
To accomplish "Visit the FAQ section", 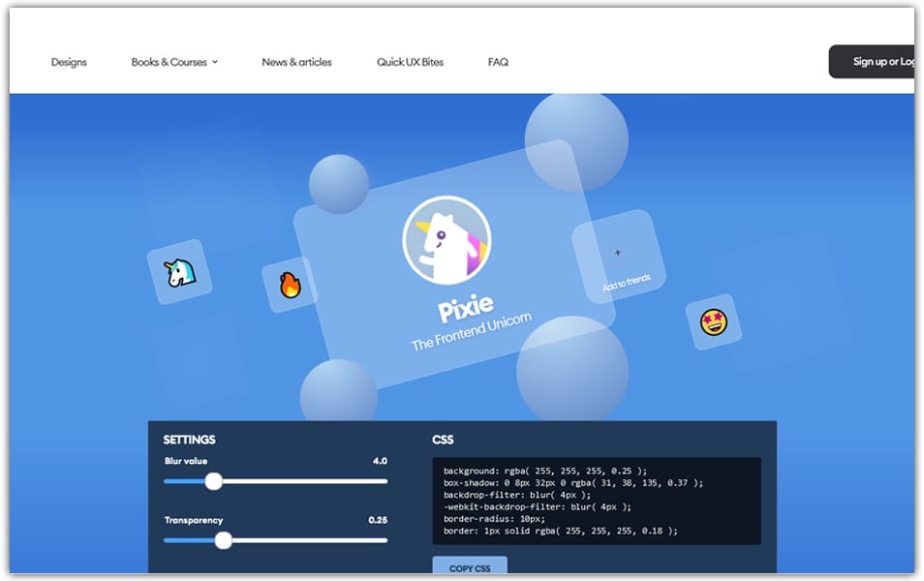I will pos(497,62).
